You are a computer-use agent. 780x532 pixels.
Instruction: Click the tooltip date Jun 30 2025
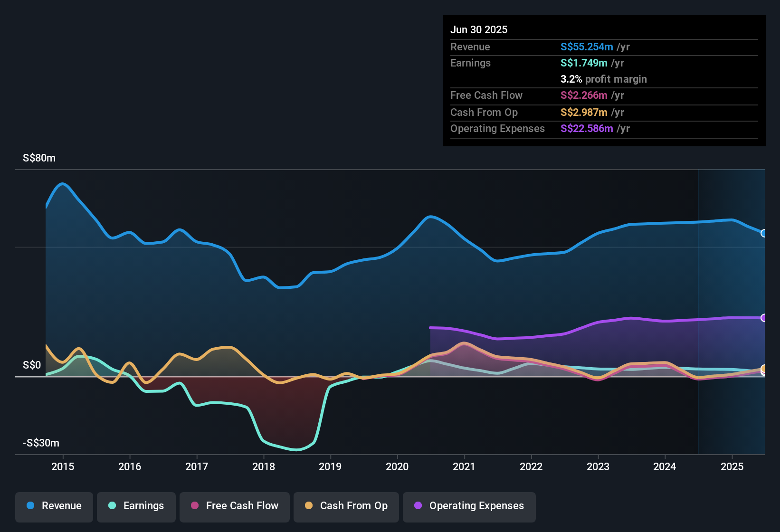[479, 29]
